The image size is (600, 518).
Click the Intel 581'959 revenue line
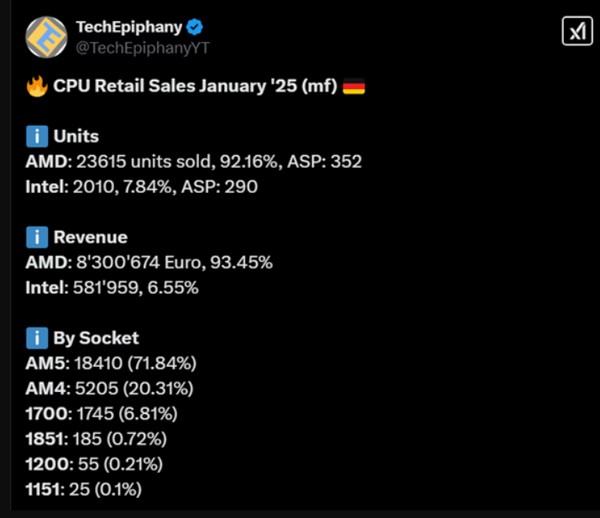point(112,288)
